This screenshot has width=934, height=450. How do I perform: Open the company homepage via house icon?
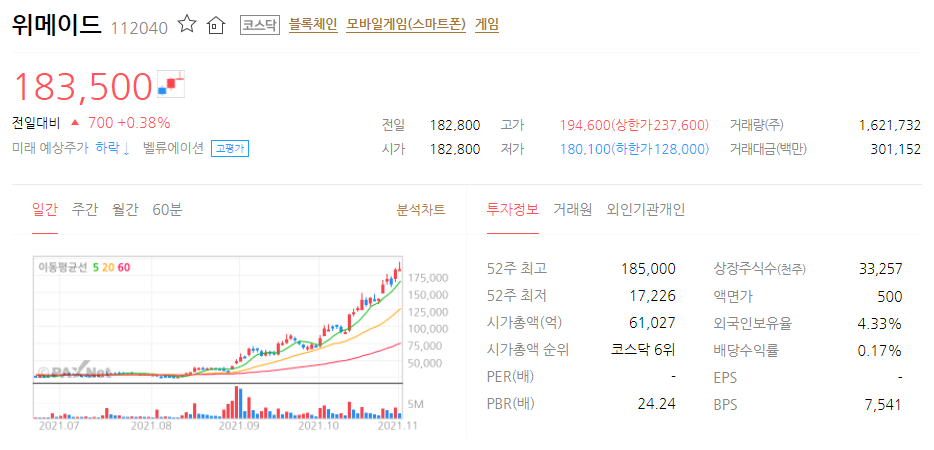(216, 25)
